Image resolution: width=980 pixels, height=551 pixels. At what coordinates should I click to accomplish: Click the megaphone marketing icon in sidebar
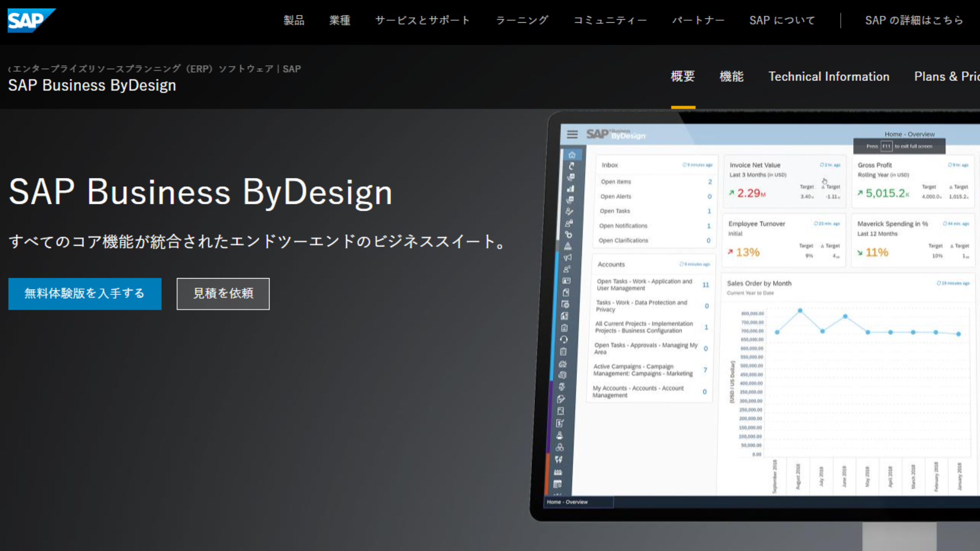(568, 258)
